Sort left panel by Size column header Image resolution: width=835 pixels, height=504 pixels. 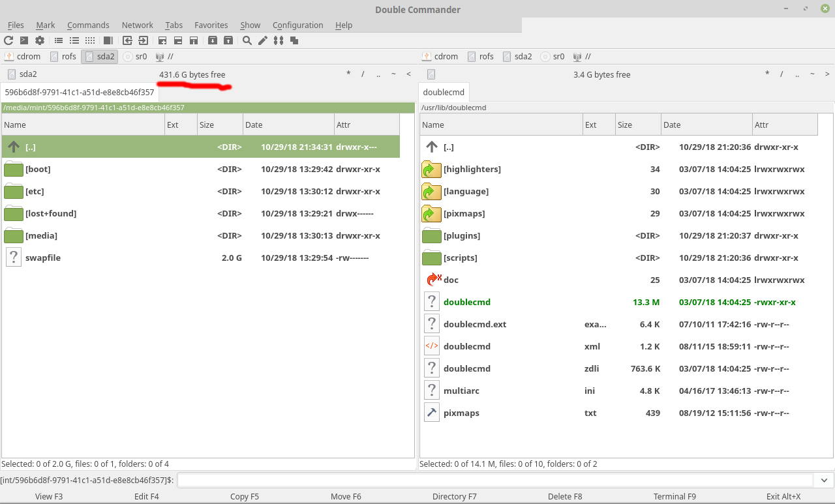point(220,125)
